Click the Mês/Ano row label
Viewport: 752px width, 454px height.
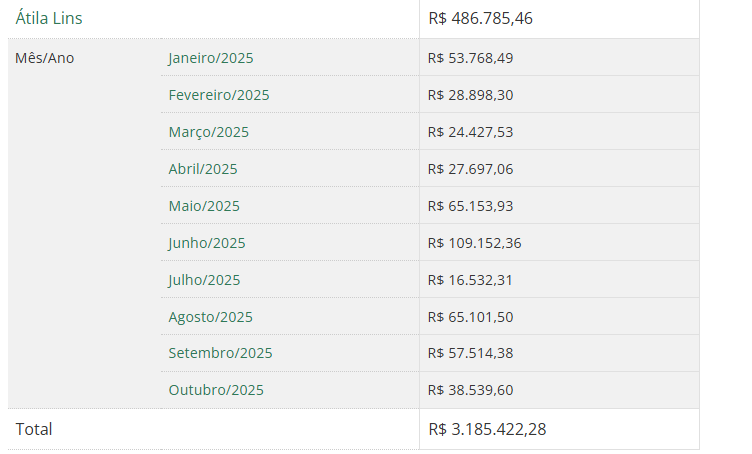[x=44, y=58]
